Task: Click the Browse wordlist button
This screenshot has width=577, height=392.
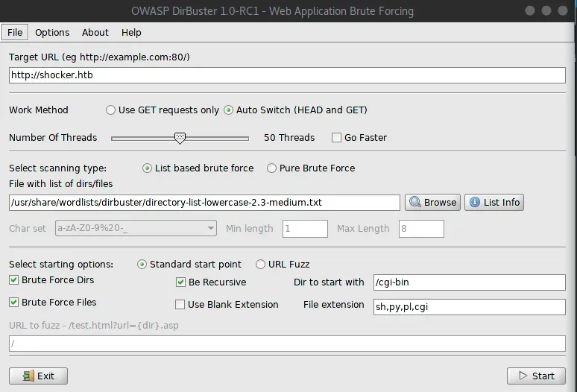Action: (432, 202)
